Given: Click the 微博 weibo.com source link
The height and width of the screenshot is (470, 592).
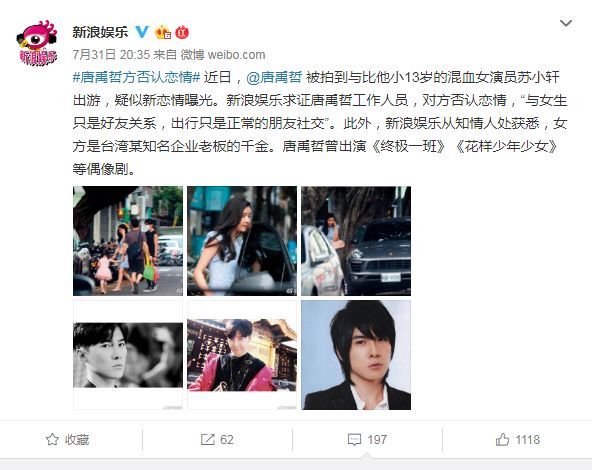Looking at the screenshot, I should click(x=223, y=55).
